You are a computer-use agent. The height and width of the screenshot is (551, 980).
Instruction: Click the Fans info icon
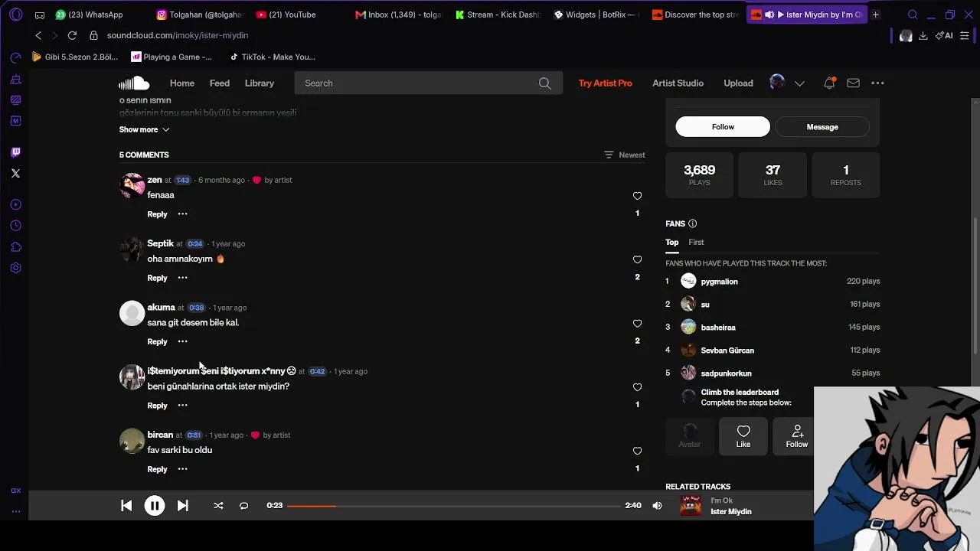[x=692, y=223]
